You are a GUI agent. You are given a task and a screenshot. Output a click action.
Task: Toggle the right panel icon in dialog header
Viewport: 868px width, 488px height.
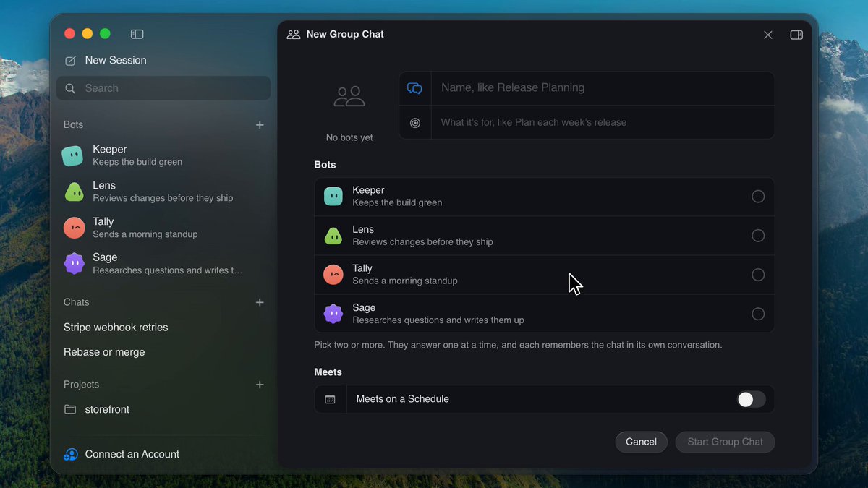(x=796, y=35)
